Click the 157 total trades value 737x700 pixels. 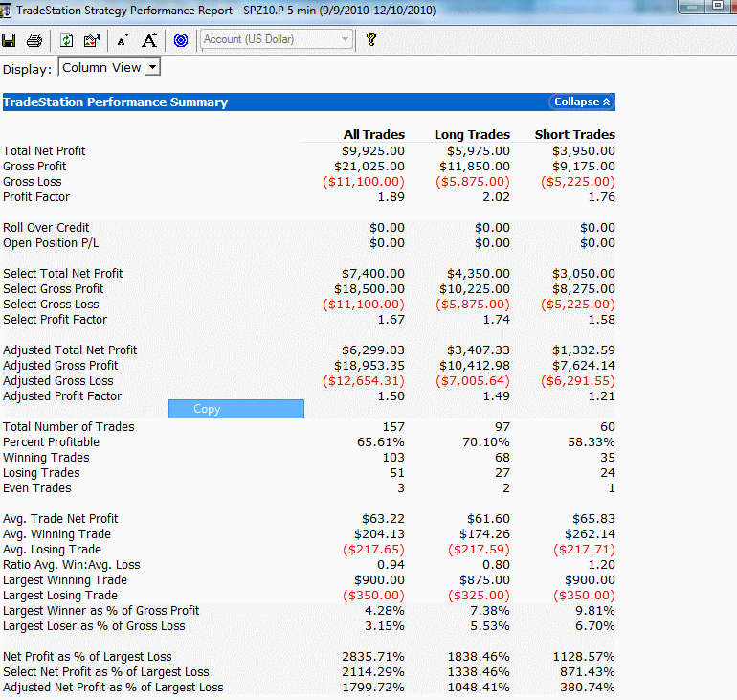[394, 427]
